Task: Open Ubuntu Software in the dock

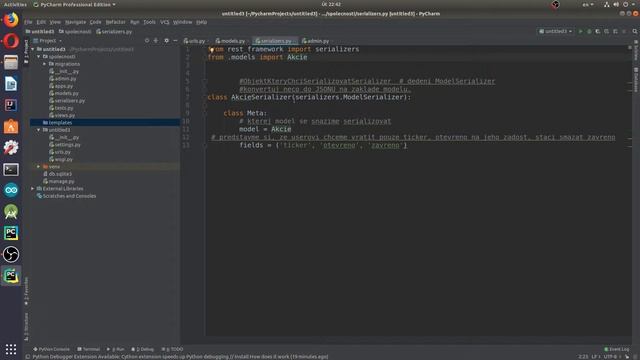Action: point(11,127)
